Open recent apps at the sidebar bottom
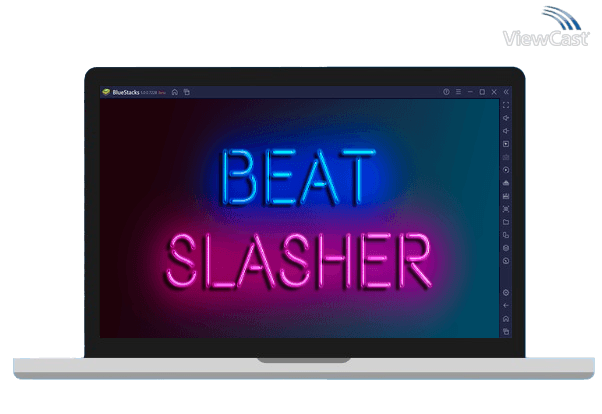The width and height of the screenshot is (602, 414). coord(506,331)
